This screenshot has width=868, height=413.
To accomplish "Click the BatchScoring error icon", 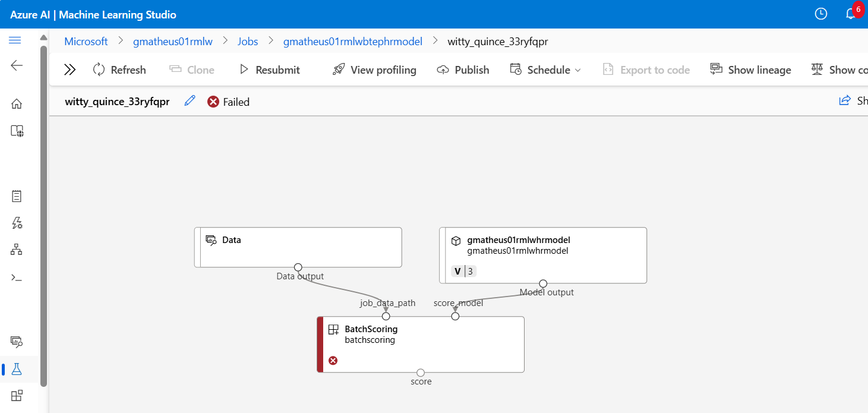I will pos(333,360).
